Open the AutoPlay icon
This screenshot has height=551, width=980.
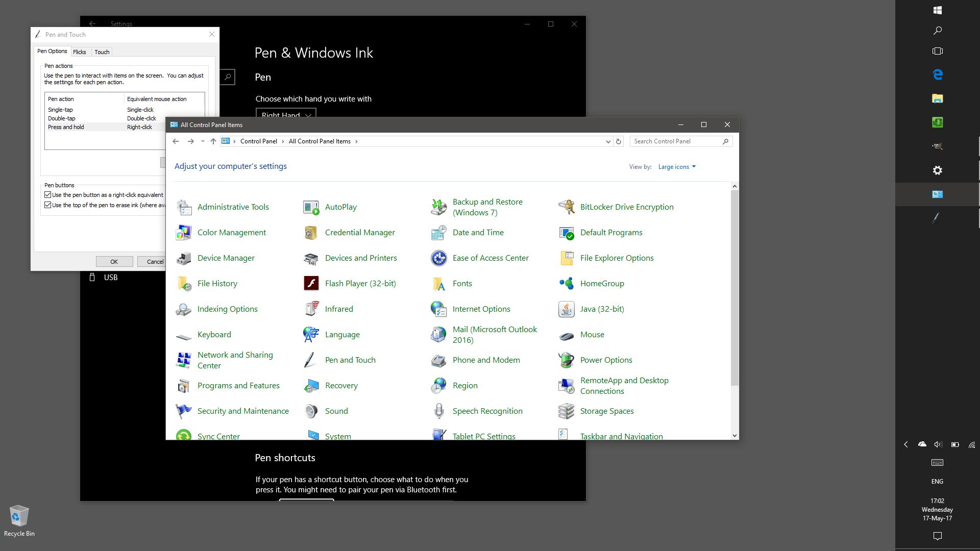tap(311, 207)
